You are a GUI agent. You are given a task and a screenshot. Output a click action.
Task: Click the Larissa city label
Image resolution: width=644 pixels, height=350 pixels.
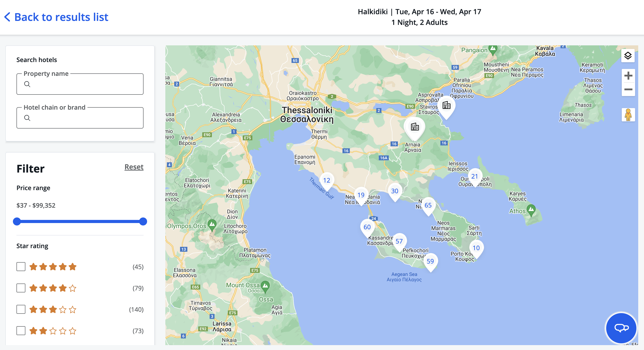(222, 326)
